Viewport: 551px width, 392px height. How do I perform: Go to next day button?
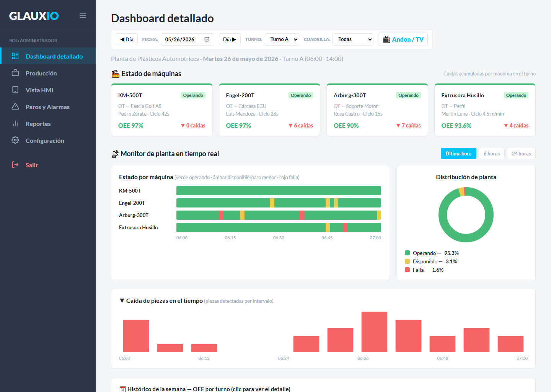coord(230,39)
